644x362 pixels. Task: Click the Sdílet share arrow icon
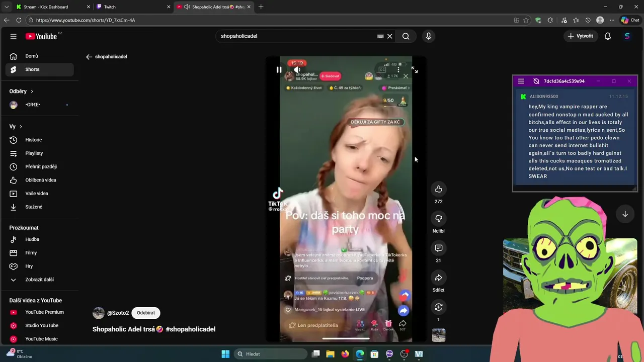(x=438, y=278)
